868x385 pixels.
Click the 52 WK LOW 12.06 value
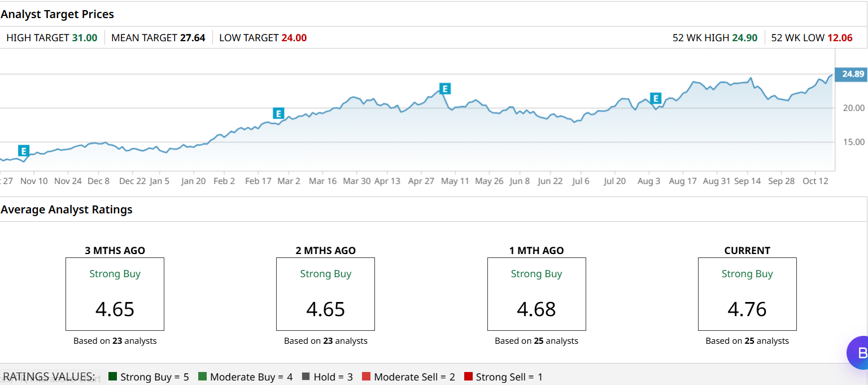[x=840, y=38]
